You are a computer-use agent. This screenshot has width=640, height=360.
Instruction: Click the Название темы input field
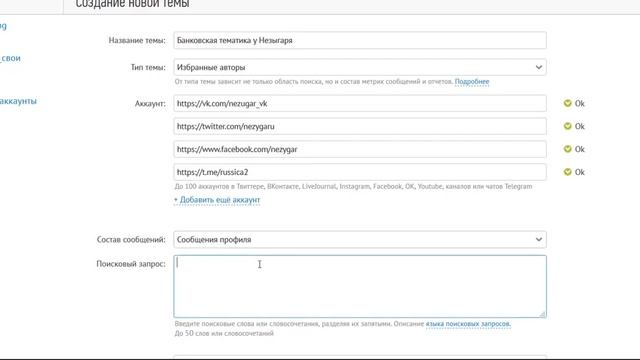tap(360, 40)
